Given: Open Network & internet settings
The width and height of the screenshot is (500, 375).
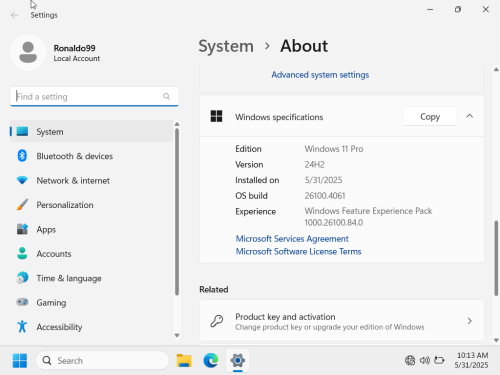Looking at the screenshot, I should click(91, 180).
